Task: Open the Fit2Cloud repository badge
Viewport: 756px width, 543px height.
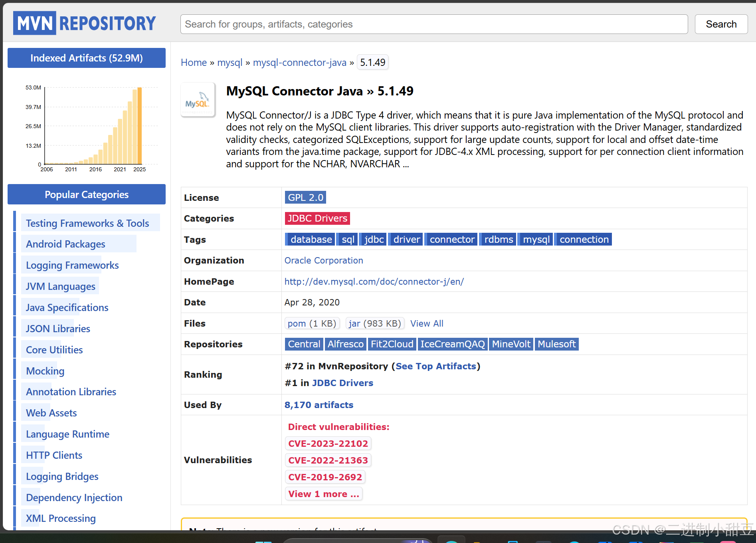Action: tap(392, 344)
